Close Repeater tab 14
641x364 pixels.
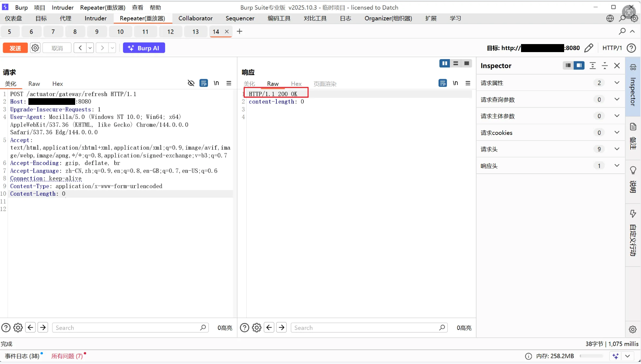[227, 31]
